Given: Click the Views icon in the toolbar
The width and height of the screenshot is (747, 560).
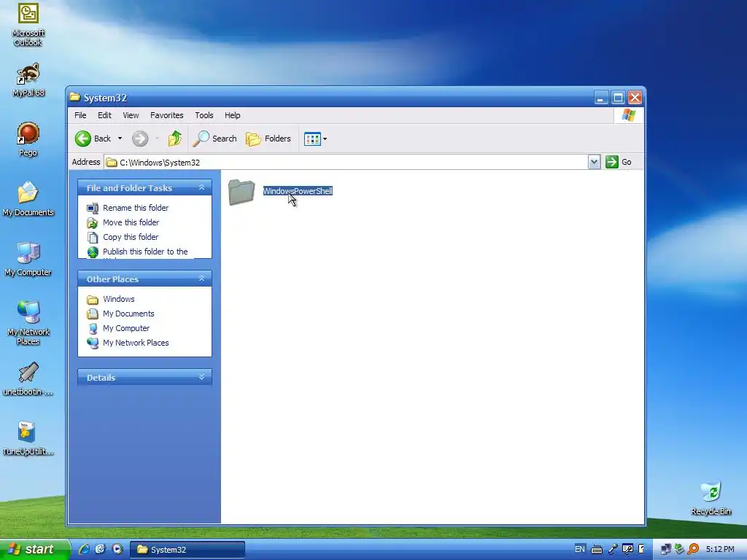Looking at the screenshot, I should tap(312, 139).
